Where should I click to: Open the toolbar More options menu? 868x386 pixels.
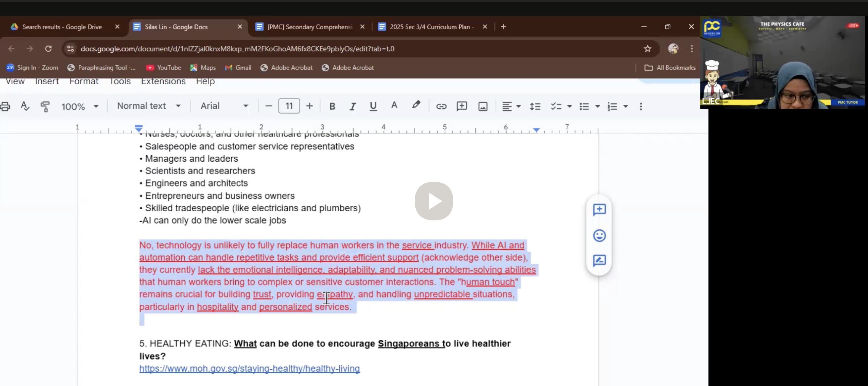pos(641,106)
